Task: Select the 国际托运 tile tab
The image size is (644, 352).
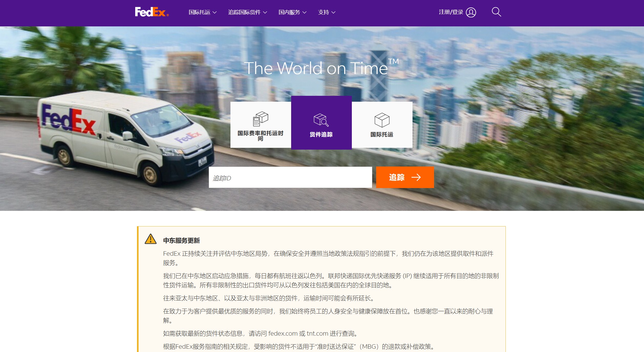Action: click(x=382, y=125)
